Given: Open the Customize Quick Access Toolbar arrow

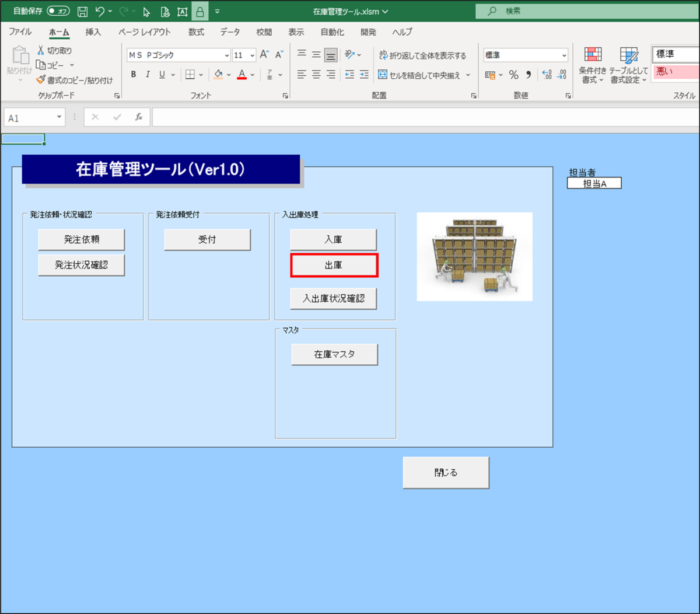Looking at the screenshot, I should click(217, 11).
